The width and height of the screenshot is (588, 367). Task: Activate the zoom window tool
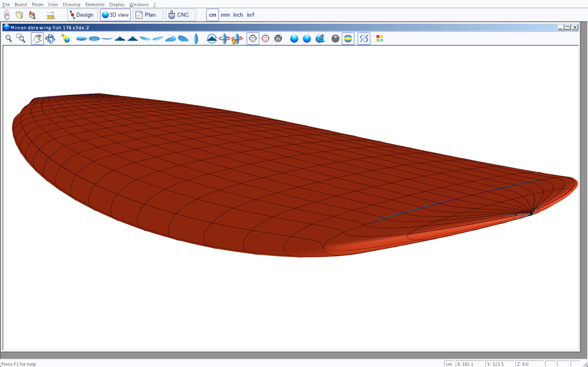[21, 39]
